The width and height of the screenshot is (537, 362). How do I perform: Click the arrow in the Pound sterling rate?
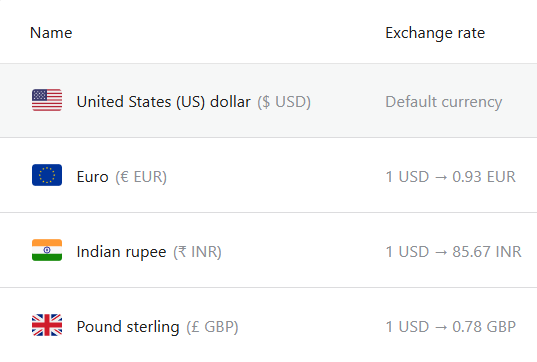click(x=441, y=327)
